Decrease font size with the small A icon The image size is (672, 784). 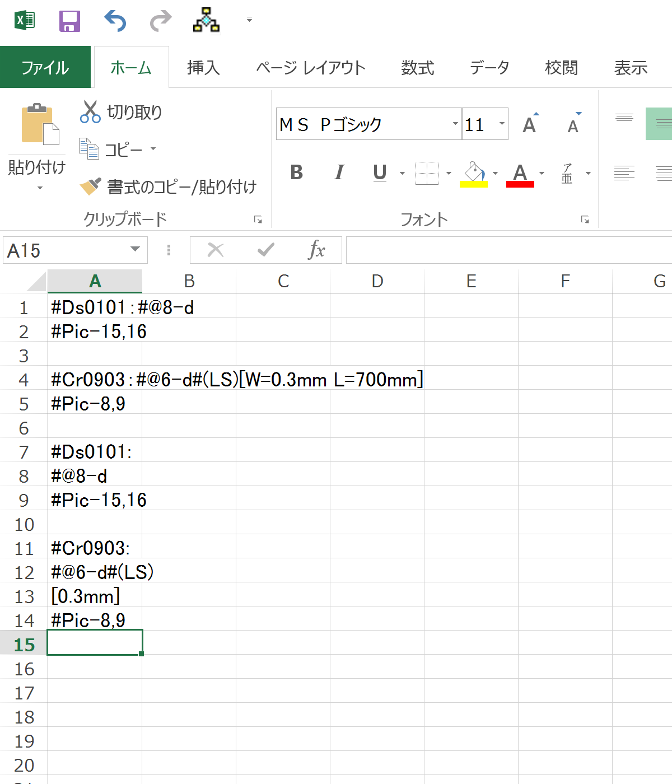[573, 123]
